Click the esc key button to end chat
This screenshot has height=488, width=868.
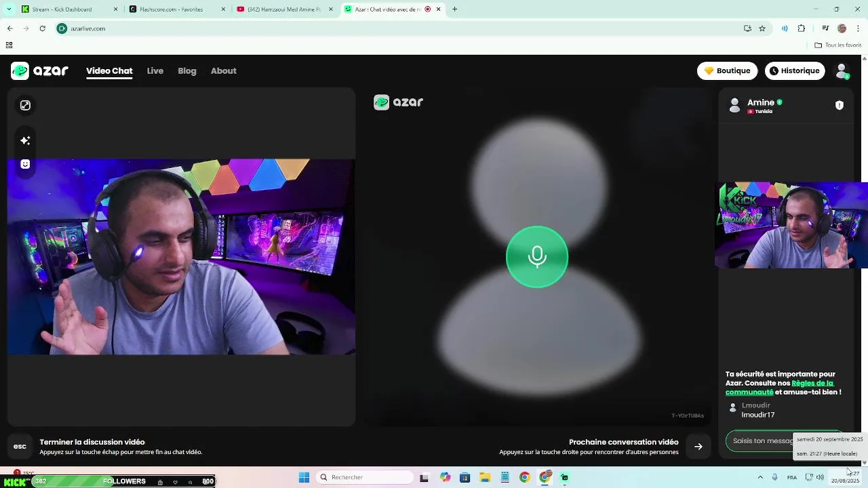[x=20, y=446]
